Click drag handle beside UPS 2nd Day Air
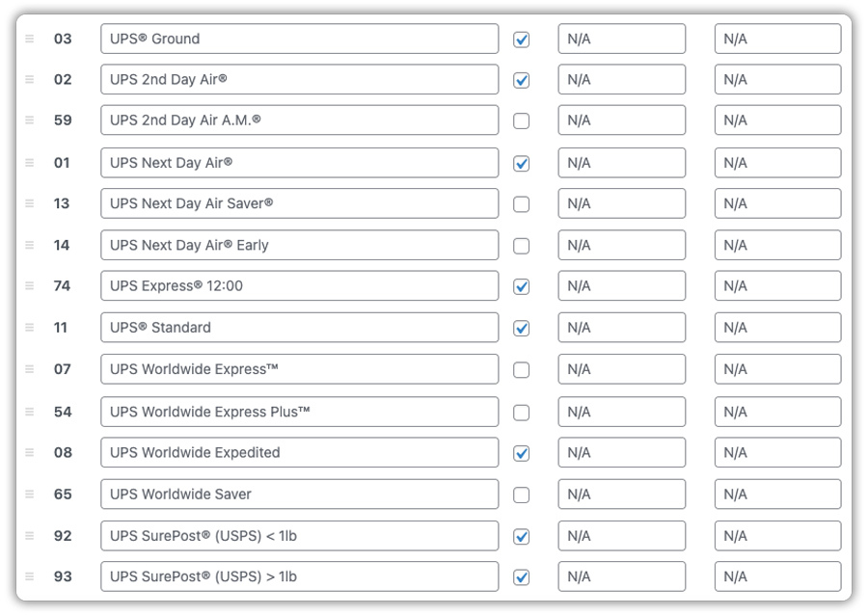 30,80
